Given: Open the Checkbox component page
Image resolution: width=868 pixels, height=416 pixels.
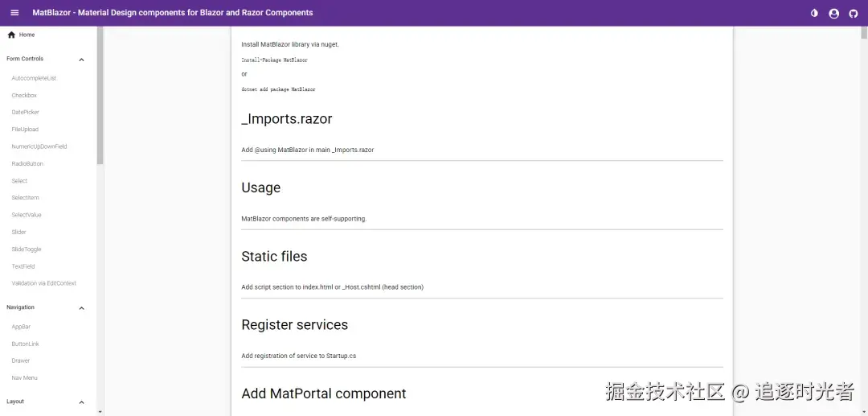Looking at the screenshot, I should (x=24, y=96).
